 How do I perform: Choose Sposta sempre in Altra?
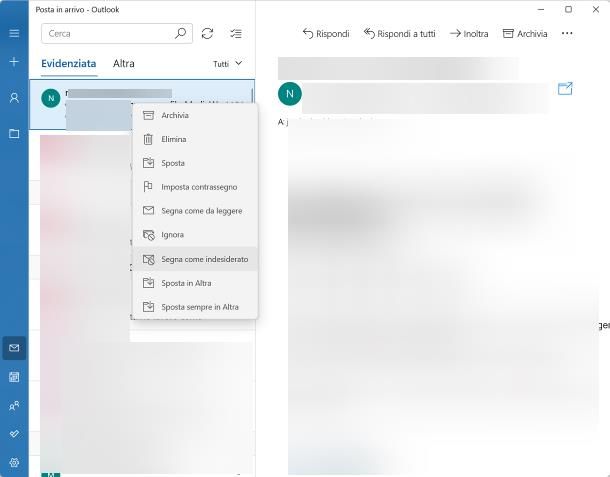point(195,307)
